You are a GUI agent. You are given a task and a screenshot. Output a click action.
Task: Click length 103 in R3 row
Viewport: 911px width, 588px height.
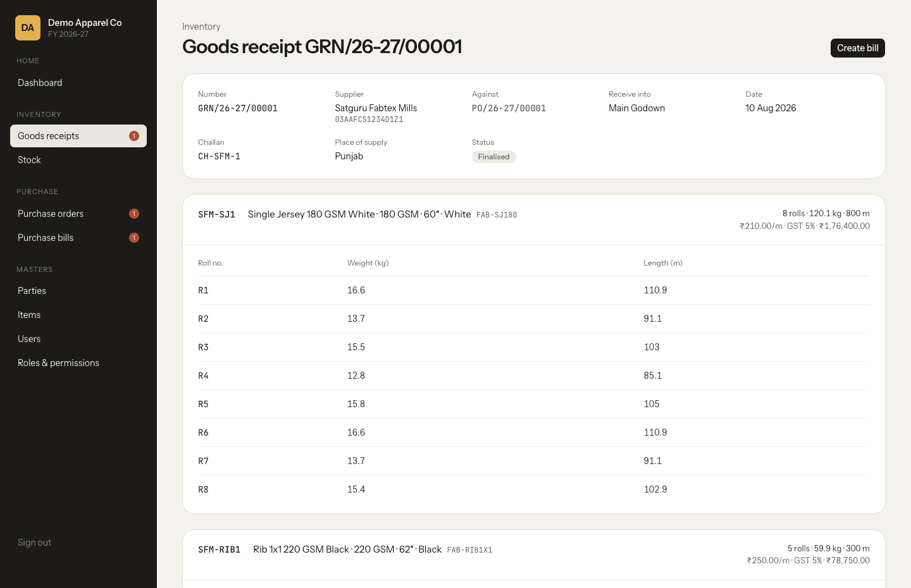click(x=652, y=347)
